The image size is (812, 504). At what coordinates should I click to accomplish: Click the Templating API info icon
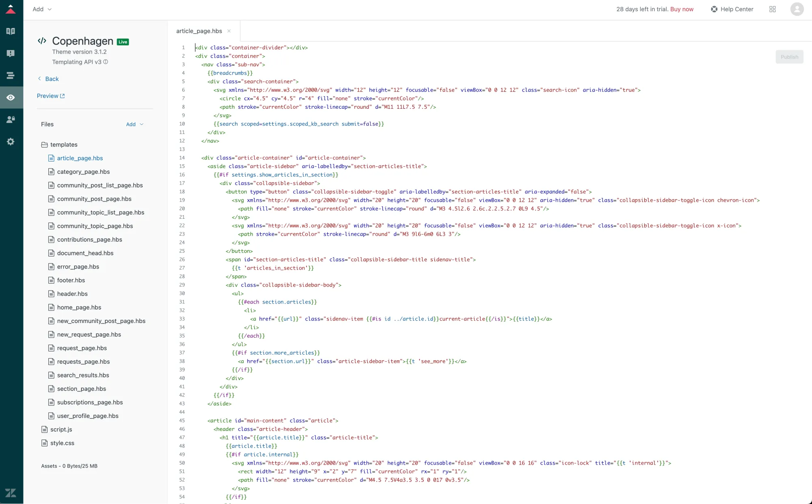click(x=106, y=62)
